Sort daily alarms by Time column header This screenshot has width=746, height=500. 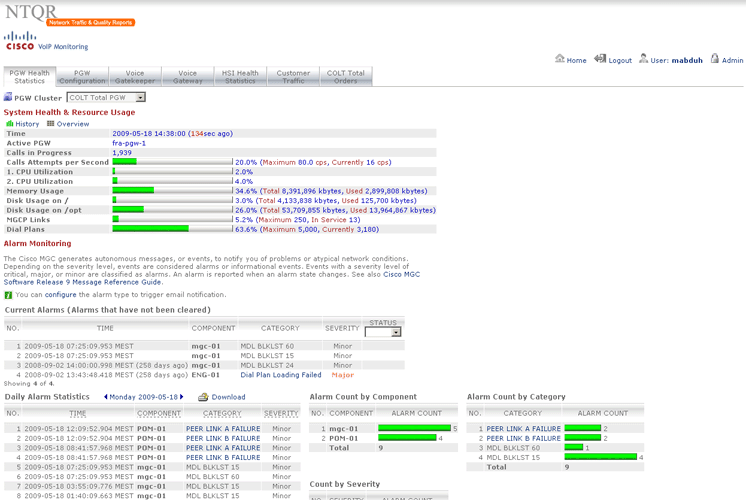tap(77, 413)
